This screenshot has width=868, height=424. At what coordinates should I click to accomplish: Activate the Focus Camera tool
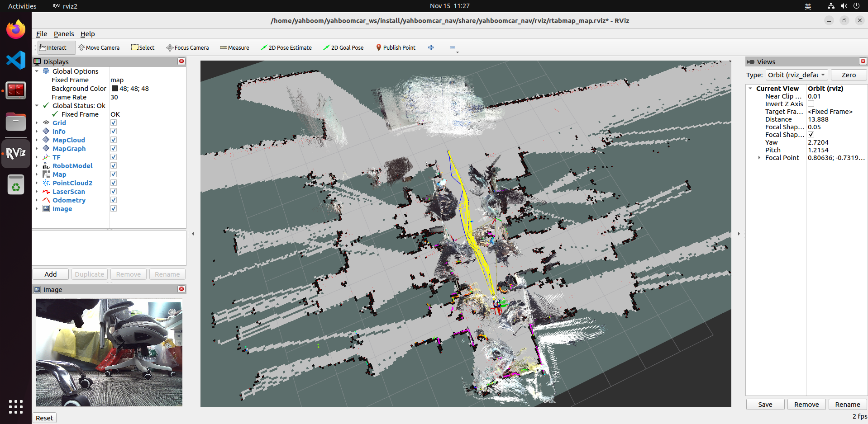(x=187, y=47)
